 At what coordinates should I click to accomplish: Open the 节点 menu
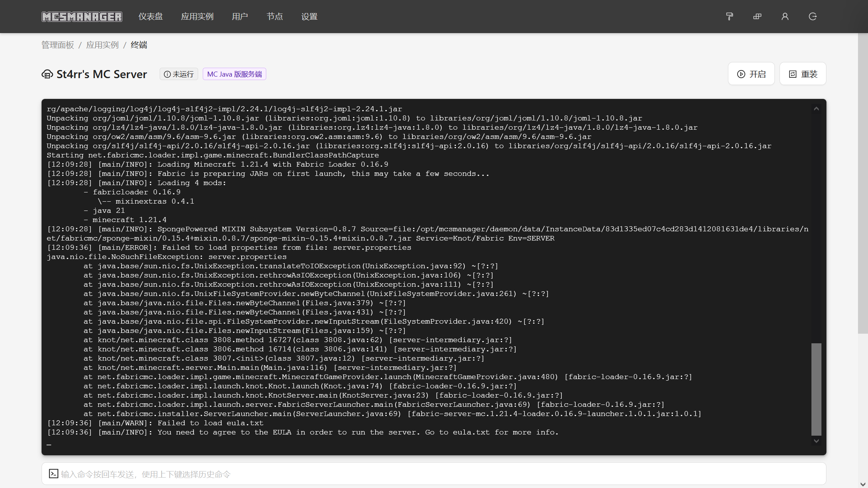point(275,17)
